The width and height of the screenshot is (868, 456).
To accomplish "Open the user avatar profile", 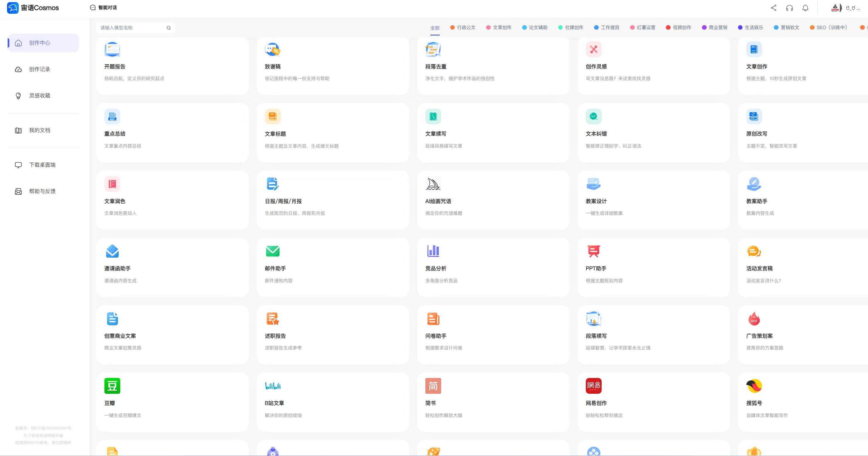I will coord(836,8).
